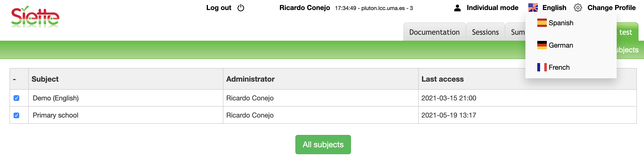This screenshot has width=644, height=158.
Task: Switch to the Sessions tab
Action: (485, 32)
